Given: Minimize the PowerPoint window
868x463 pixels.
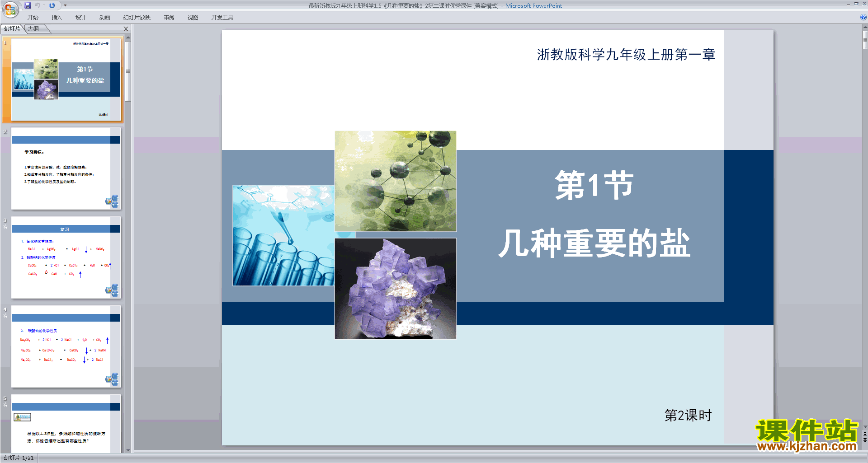Looking at the screenshot, I should [848, 4].
